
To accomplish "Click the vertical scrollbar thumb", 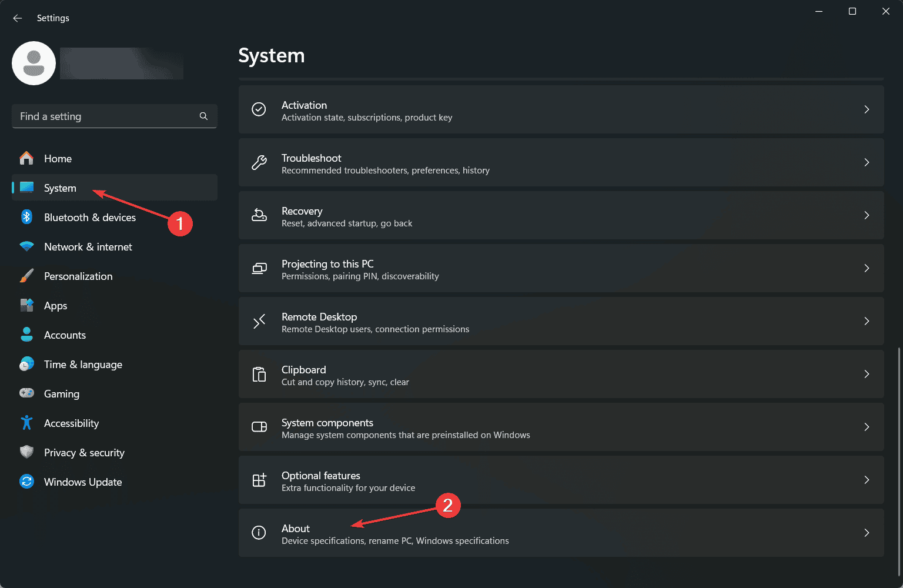I will tap(899, 462).
